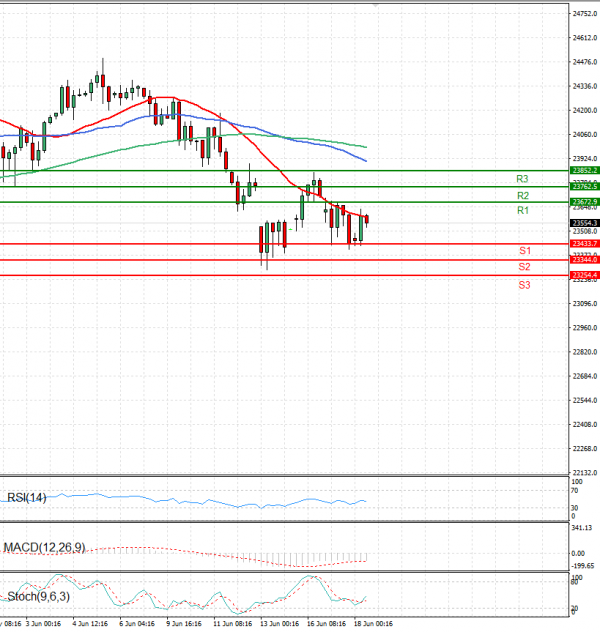Click the 4 Jun 12:16 time label
The image size is (600, 632).
(x=90, y=624)
